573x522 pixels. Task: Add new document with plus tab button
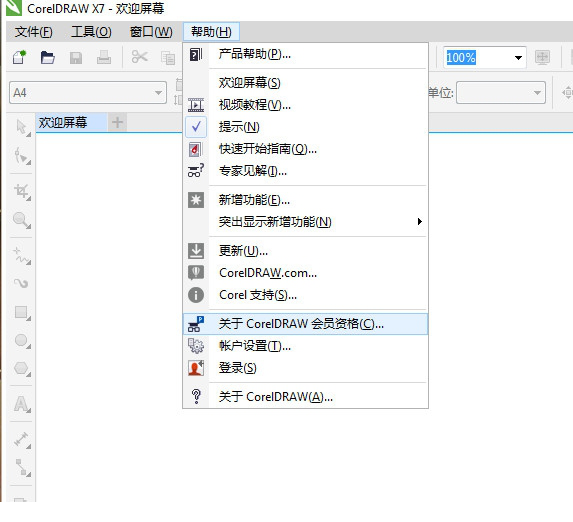point(117,122)
